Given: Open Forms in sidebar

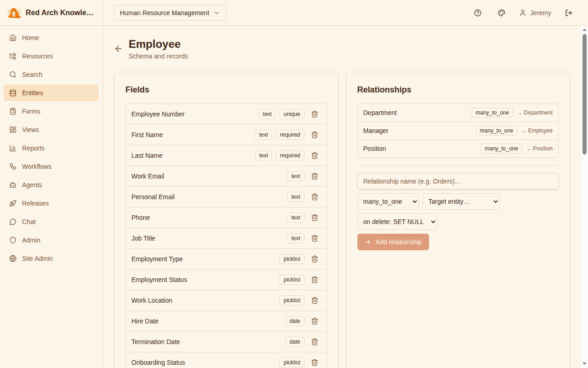Looking at the screenshot, I should coord(51,111).
